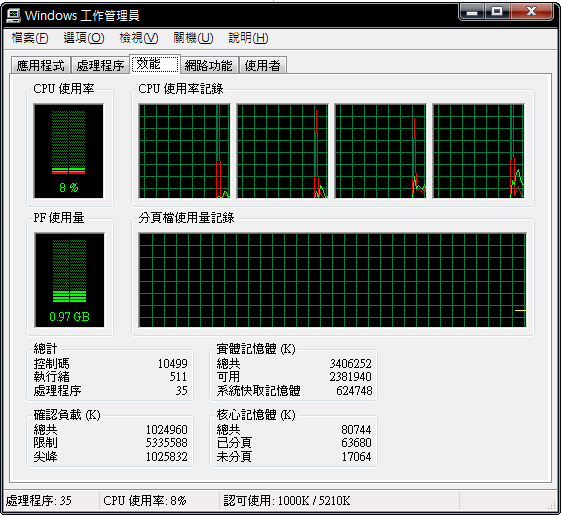
Task: Click the second CPU usage history graph
Action: [x=282, y=151]
